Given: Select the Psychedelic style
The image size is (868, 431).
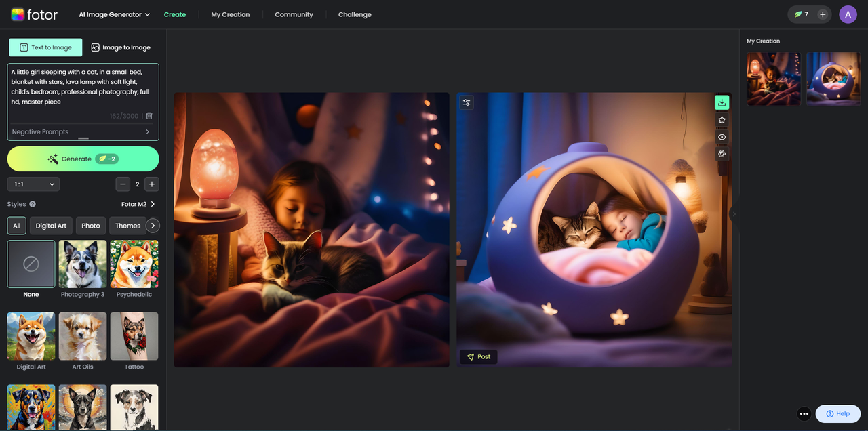Looking at the screenshot, I should [x=134, y=264].
